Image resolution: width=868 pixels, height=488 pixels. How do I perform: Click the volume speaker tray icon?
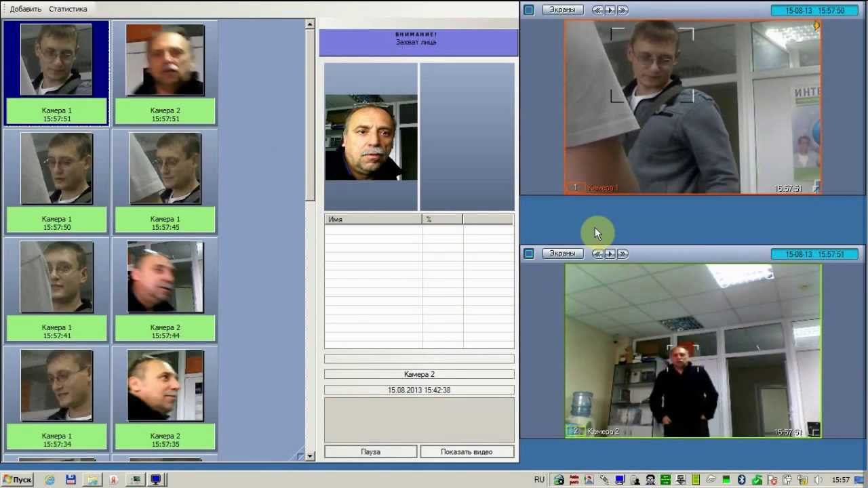click(x=818, y=480)
